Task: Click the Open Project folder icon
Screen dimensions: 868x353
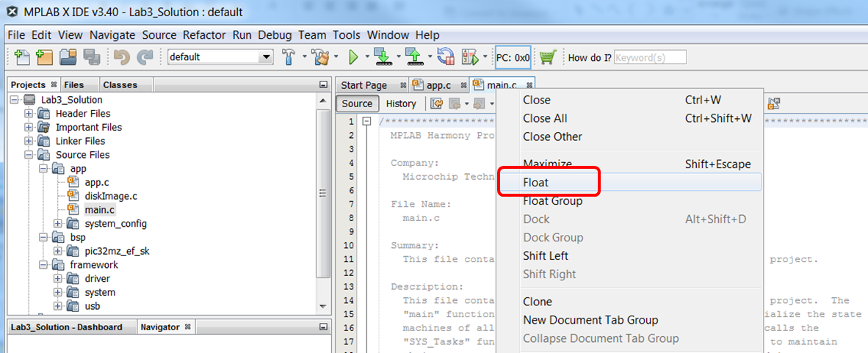Action: click(x=68, y=57)
